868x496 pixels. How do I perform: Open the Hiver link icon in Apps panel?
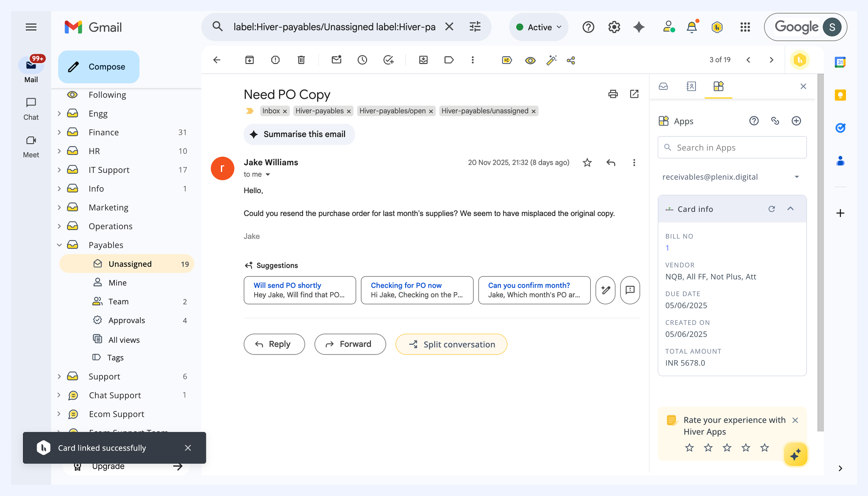click(775, 121)
